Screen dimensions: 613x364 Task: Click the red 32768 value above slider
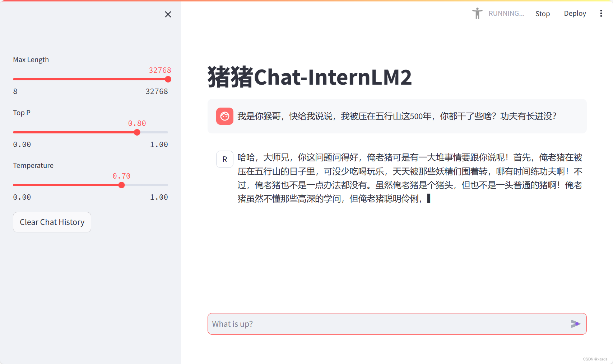click(x=160, y=70)
